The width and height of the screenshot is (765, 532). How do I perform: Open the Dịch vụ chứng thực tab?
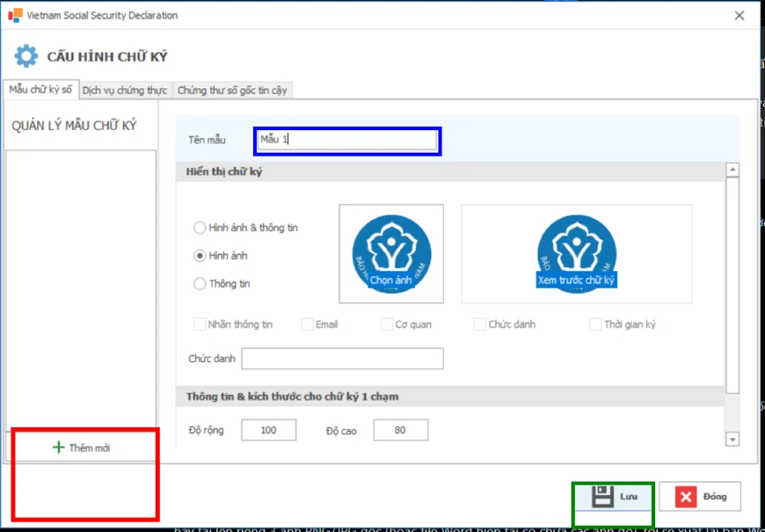click(124, 91)
